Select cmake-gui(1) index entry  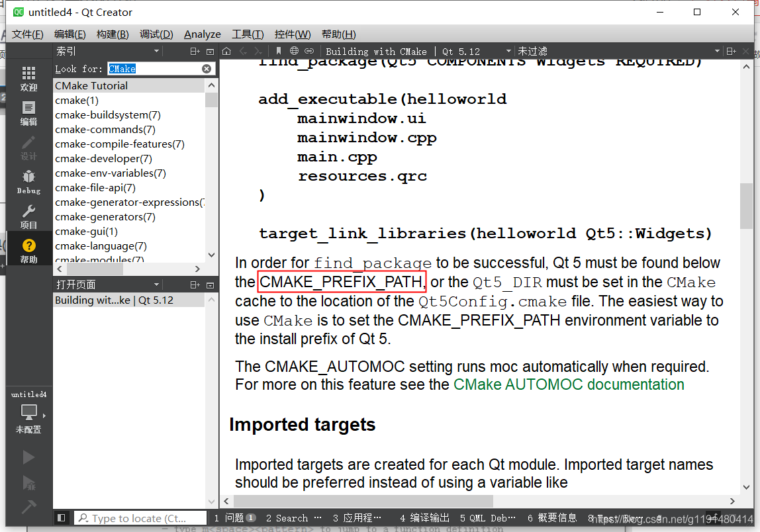129,231
